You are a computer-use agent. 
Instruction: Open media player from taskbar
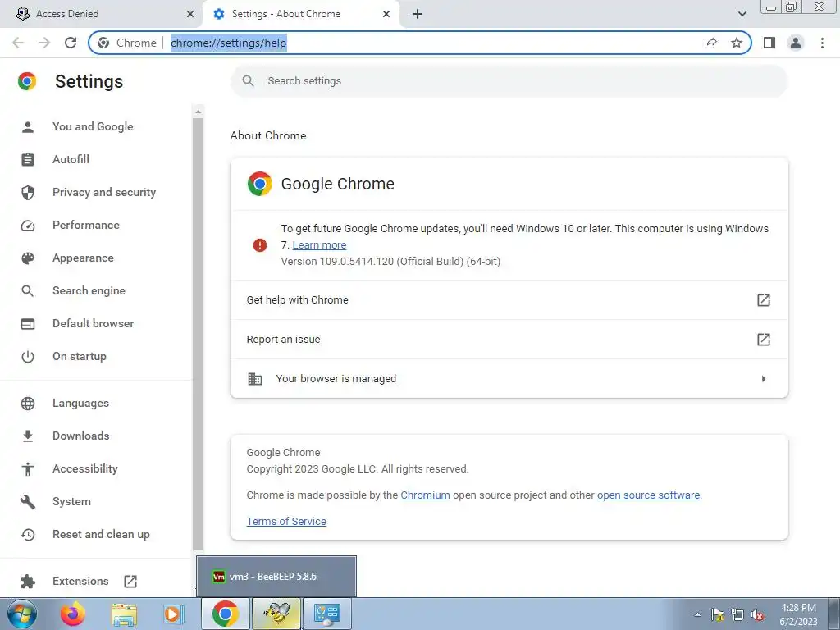point(173,614)
